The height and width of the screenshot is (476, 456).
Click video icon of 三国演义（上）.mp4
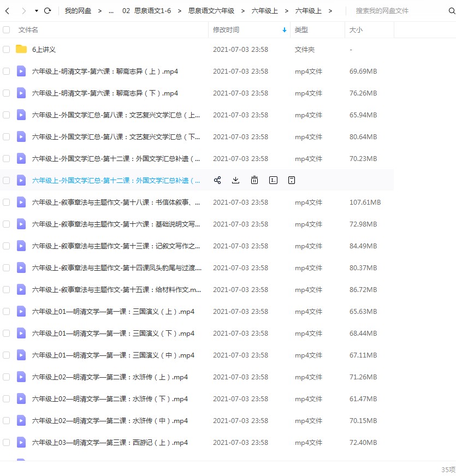21,312
